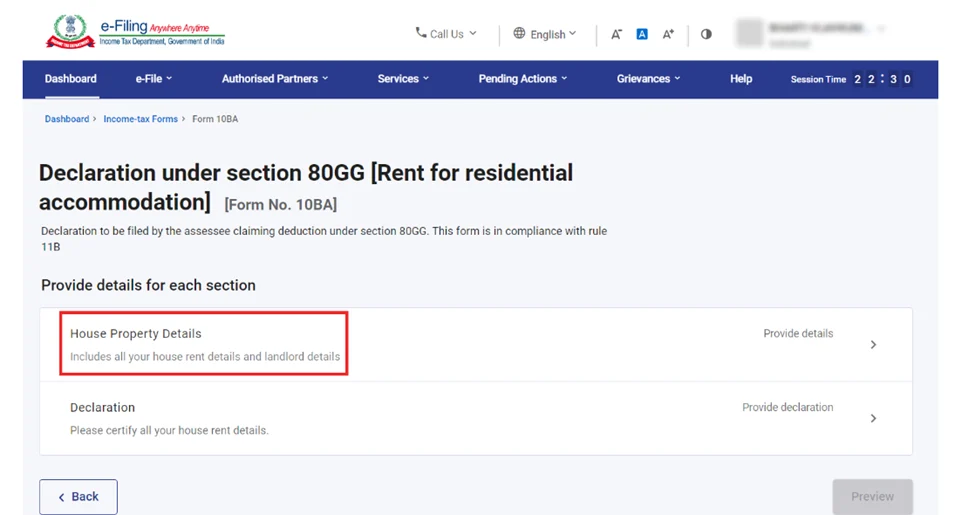Screen dimensions: 975x515
Task: Click the 'Includes all your house rent details' description
Action: (x=205, y=356)
